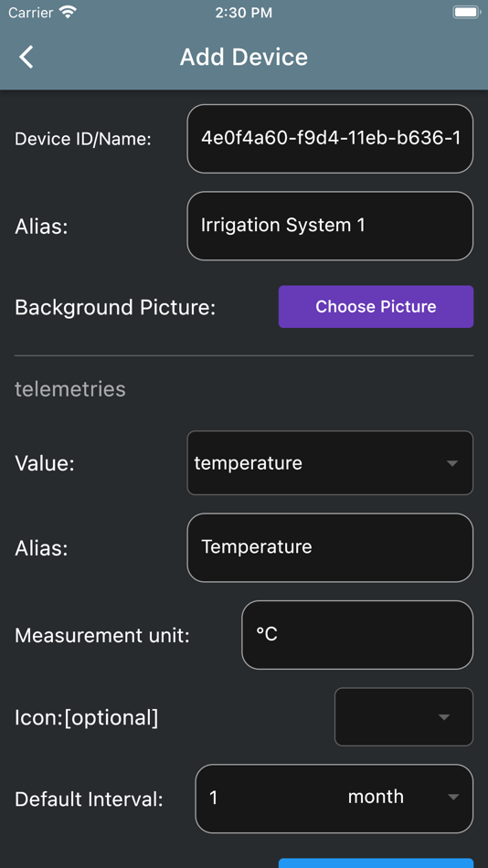Tap the Background Picture label
The width and height of the screenshot is (488, 868).
click(x=115, y=307)
